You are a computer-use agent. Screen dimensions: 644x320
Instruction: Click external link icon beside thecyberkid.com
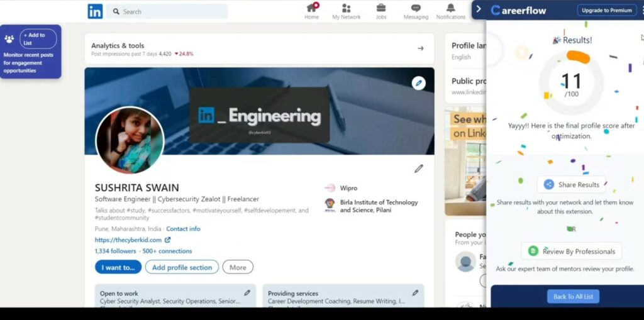coord(167,240)
